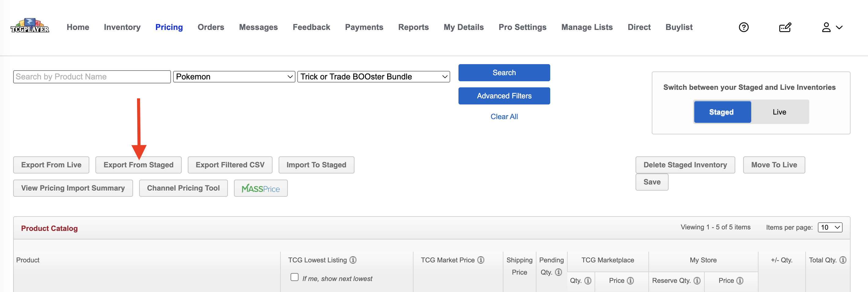Click Pending Qty. info icon
Viewport: 868px width, 292px height.
(x=558, y=272)
